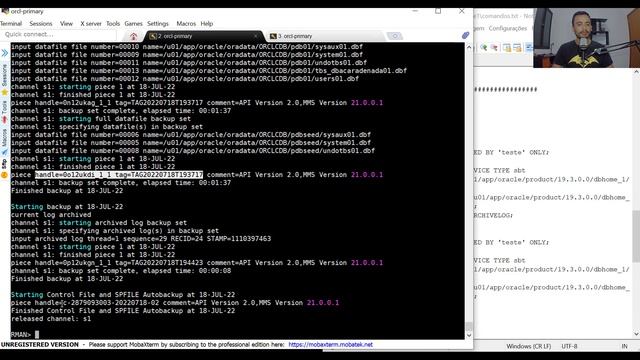This screenshot has width=640, height=360.
Task: Open the X server menu
Action: click(x=91, y=24)
